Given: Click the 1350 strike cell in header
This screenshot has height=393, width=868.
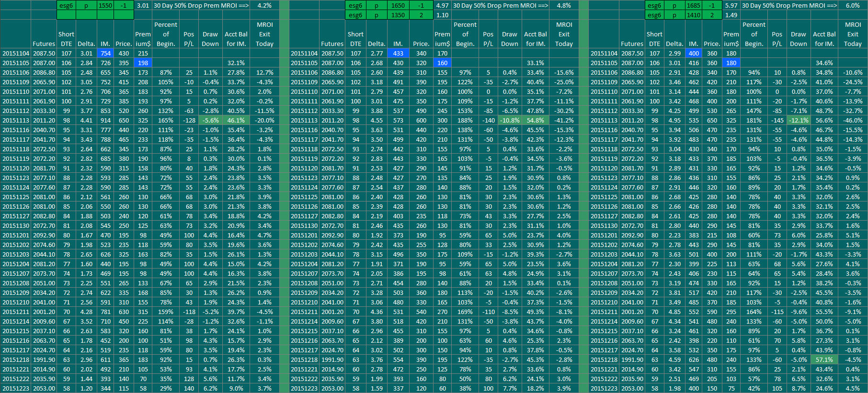Looking at the screenshot, I should tap(398, 15).
